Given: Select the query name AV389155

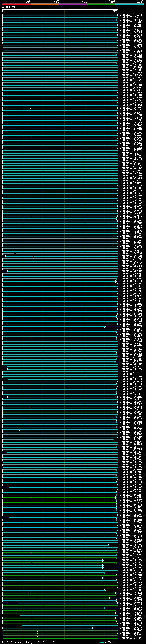Looking at the screenshot, I should pos(8,7).
